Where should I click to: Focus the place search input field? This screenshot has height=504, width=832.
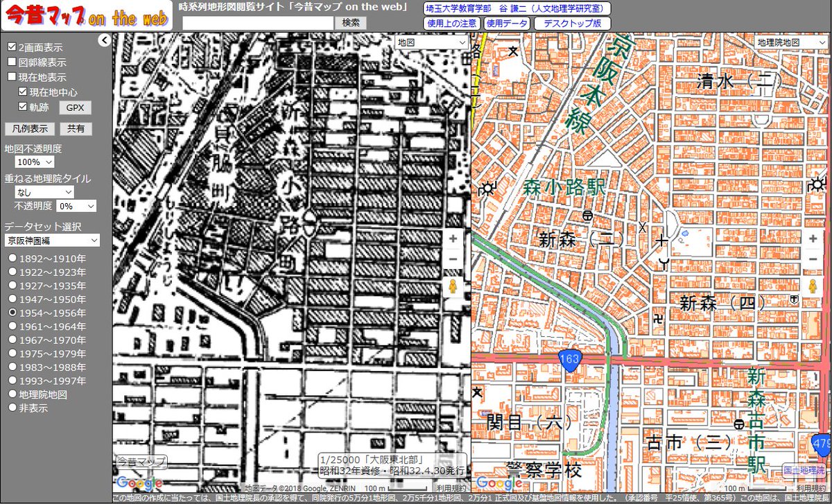pos(259,23)
